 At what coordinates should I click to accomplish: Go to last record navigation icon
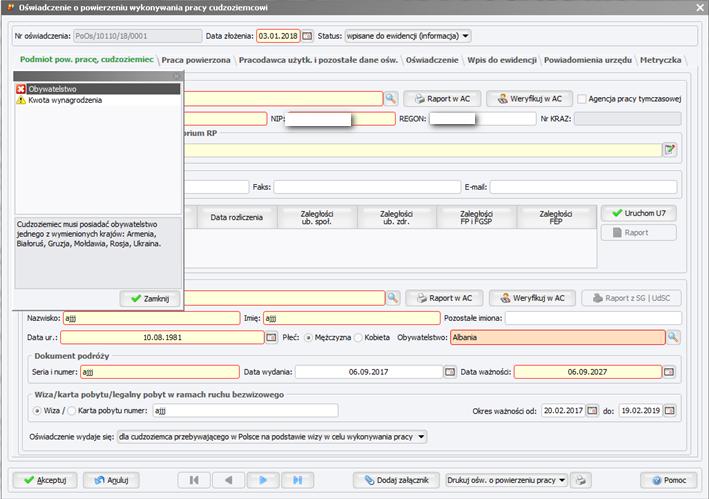pos(297,480)
